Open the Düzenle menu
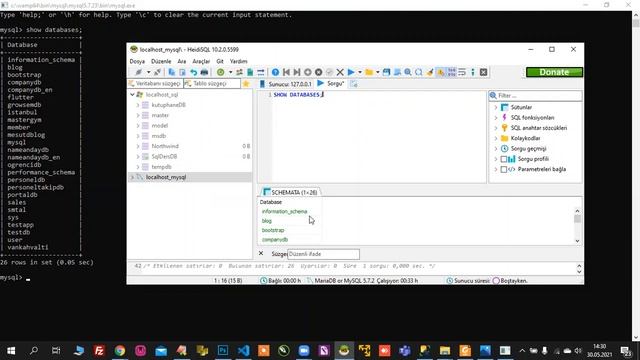 (161, 61)
